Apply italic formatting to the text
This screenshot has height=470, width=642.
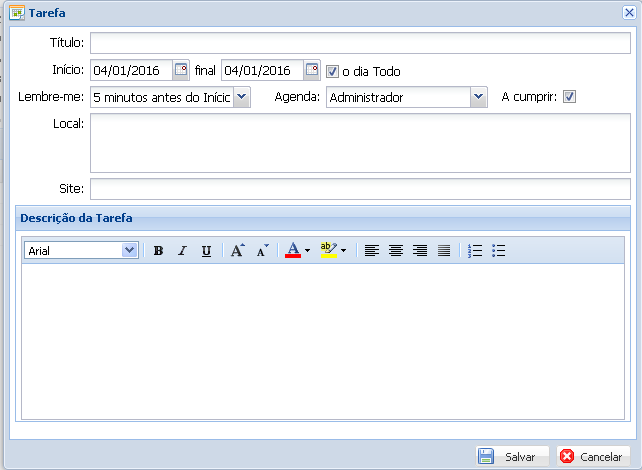coord(182,251)
